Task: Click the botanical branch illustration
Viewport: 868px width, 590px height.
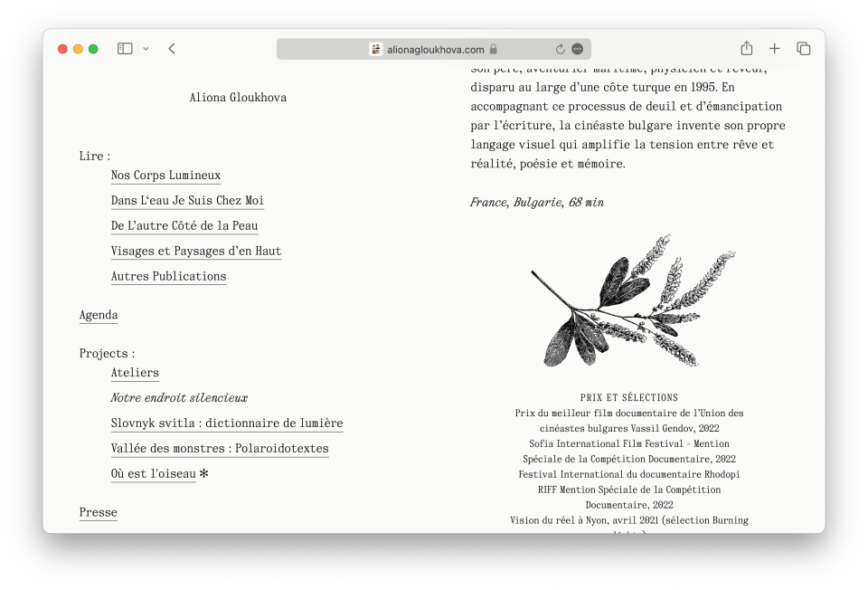Action: [633, 300]
